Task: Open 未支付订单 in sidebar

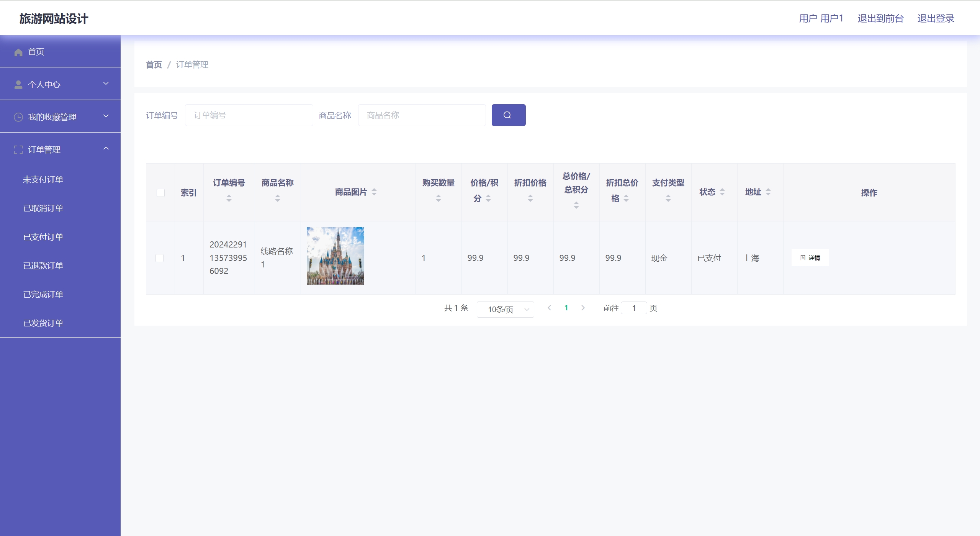Action: coord(43,179)
